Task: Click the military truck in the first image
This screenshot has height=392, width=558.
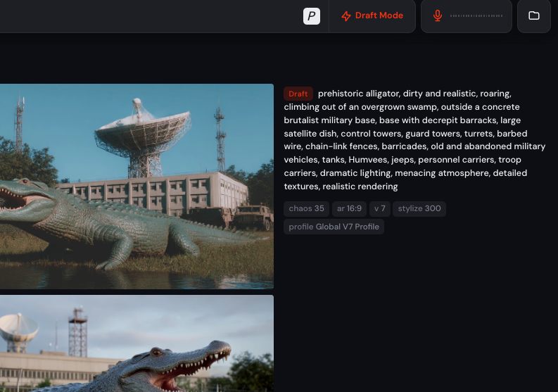Action: point(252,217)
